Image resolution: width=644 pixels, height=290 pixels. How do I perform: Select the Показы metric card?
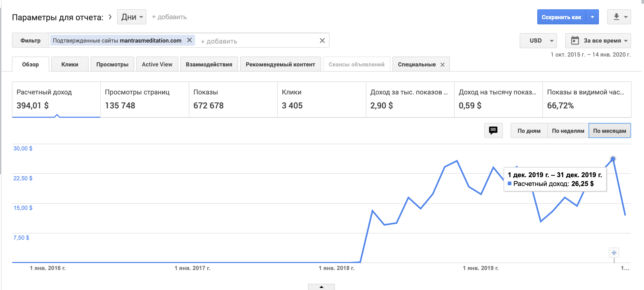click(x=233, y=100)
